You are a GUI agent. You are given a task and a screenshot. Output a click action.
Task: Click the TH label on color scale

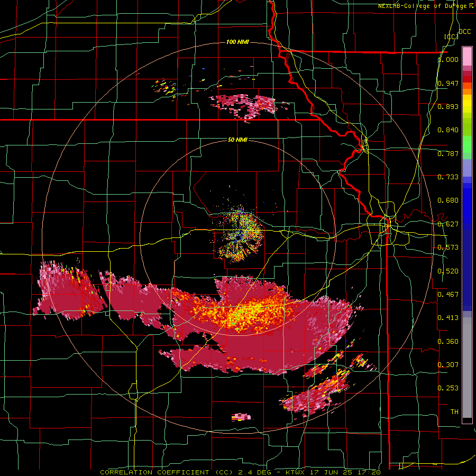(454, 411)
